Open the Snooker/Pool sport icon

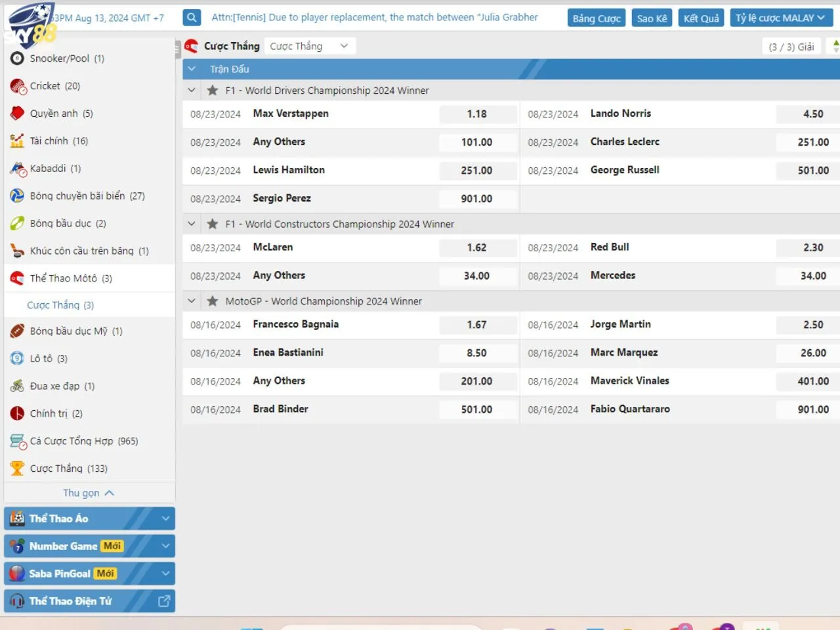click(x=17, y=58)
